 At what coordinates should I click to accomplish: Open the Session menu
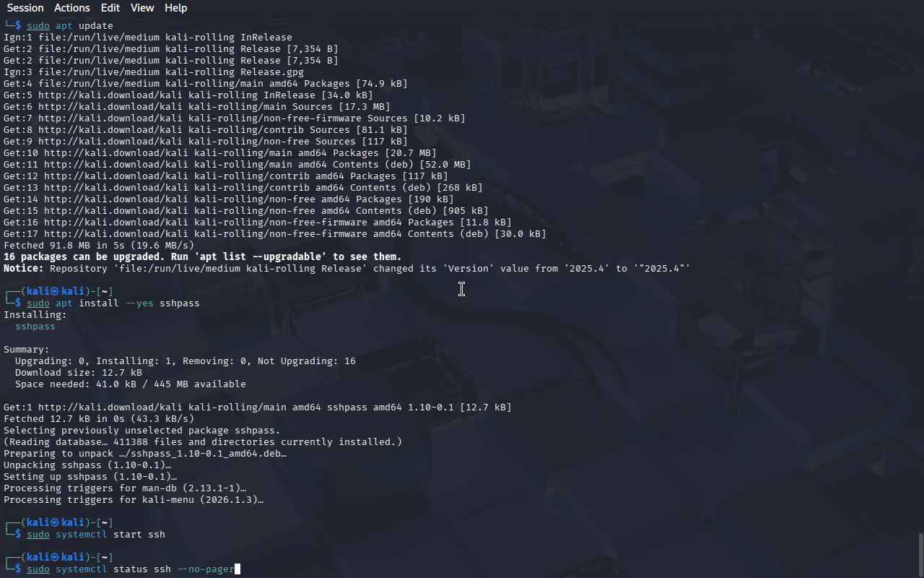pyautogui.click(x=25, y=8)
